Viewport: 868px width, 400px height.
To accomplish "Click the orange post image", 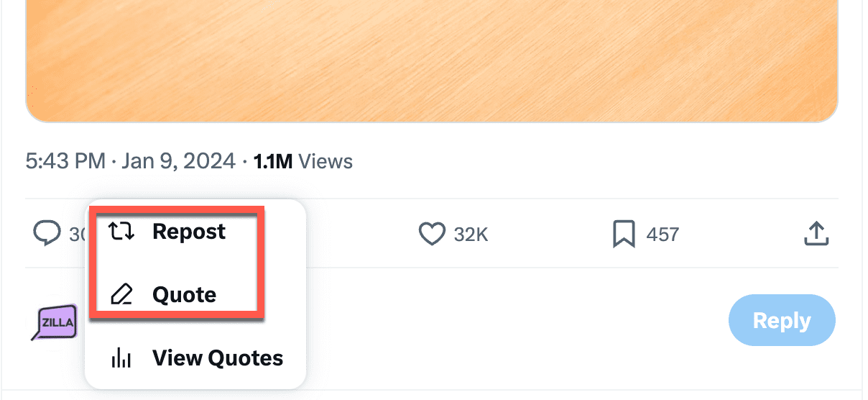I will click(x=431, y=58).
